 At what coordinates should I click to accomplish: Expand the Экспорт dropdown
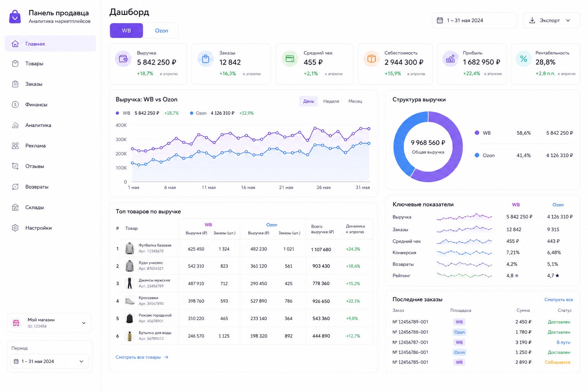click(551, 20)
